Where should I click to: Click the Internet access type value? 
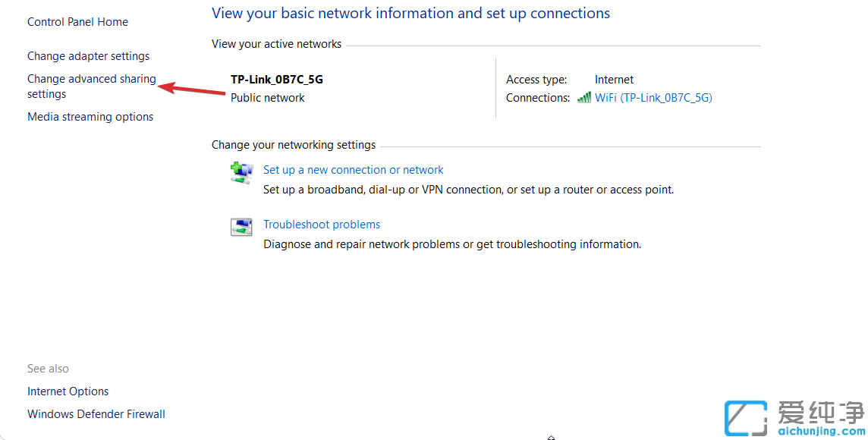click(614, 80)
